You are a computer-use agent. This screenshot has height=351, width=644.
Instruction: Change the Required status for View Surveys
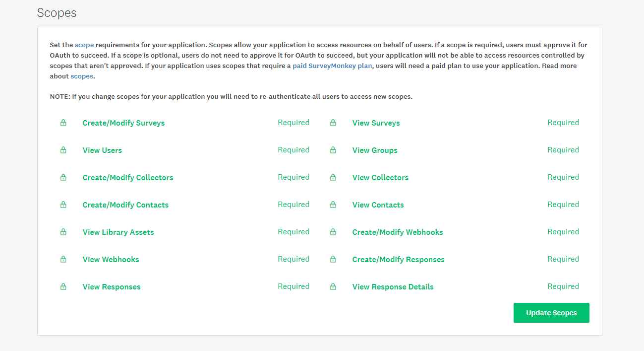(563, 122)
